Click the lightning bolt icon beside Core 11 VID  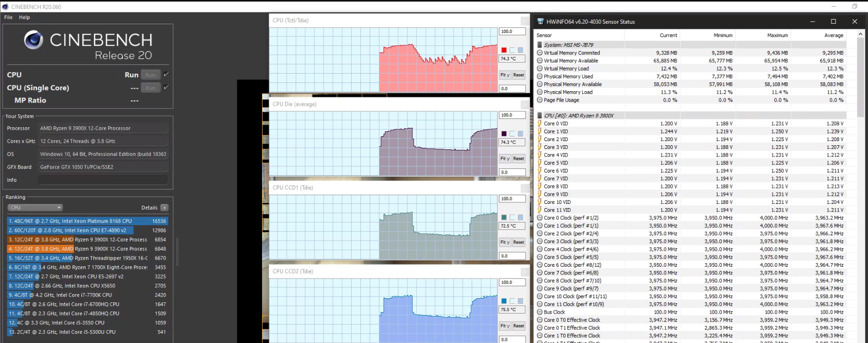coord(540,210)
